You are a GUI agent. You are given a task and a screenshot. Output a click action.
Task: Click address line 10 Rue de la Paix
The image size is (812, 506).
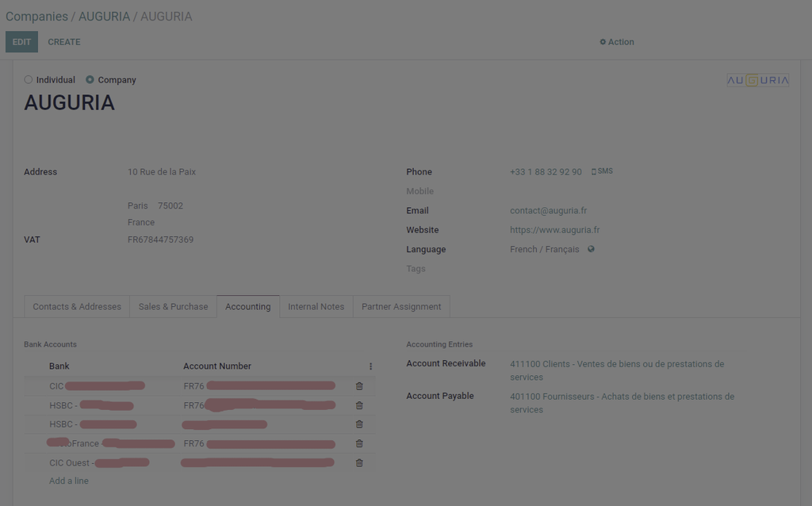pos(162,172)
